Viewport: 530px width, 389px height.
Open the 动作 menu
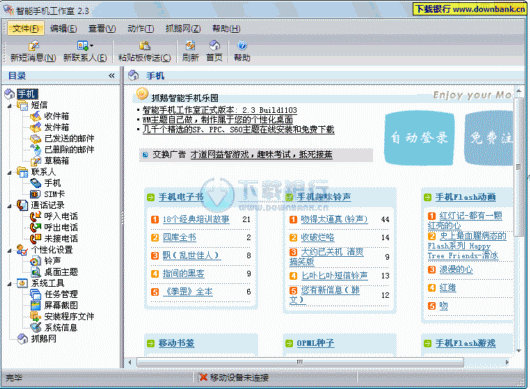[141, 29]
